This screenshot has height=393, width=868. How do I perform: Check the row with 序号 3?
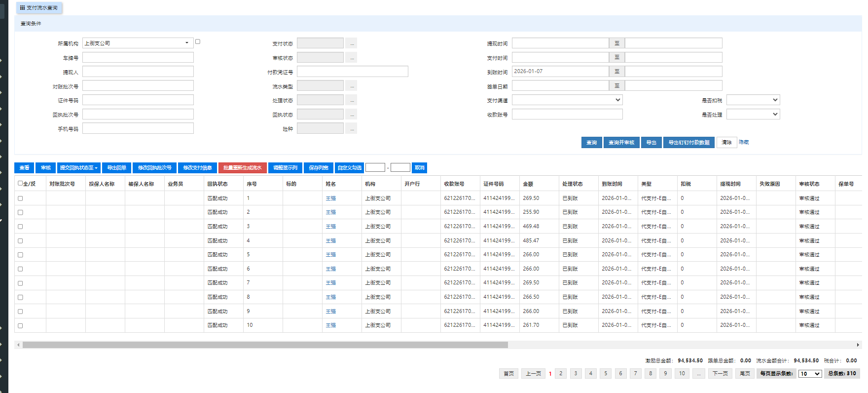point(20,227)
